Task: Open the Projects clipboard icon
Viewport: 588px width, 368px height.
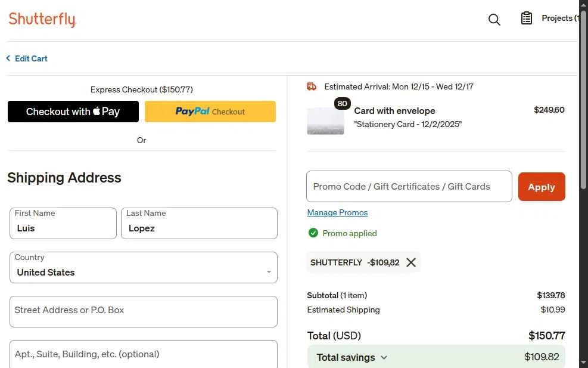Action: (527, 18)
